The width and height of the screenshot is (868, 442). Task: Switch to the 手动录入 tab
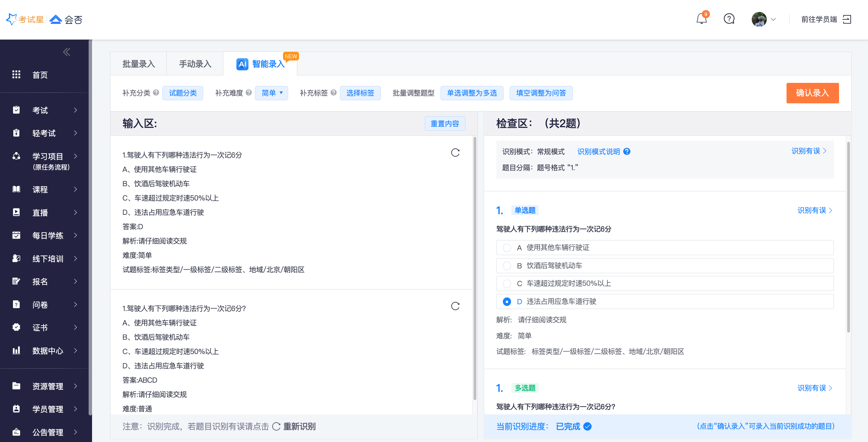(195, 64)
